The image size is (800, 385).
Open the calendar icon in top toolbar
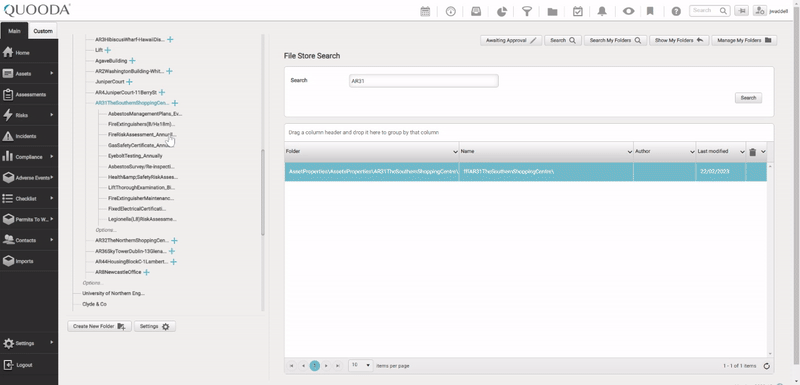coord(425,11)
